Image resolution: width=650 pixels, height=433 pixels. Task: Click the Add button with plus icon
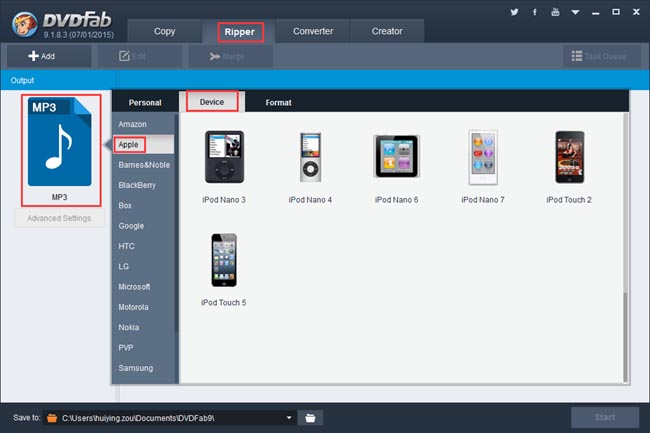(49, 56)
